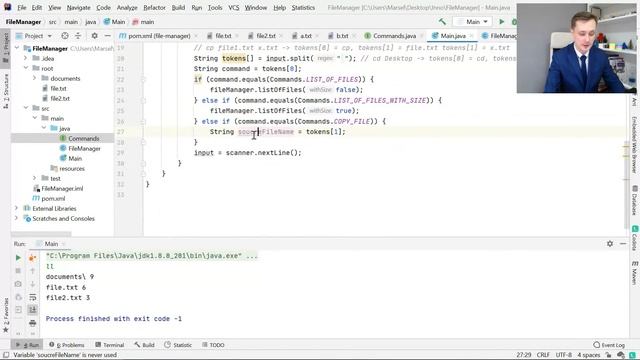Select FileManager.iml in project tree
Viewport: 640px width, 360px height.
click(x=62, y=189)
